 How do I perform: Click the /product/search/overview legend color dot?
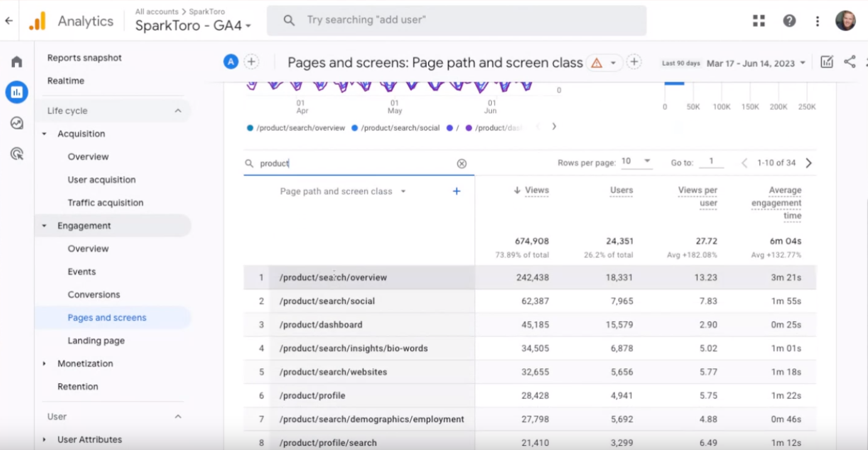pyautogui.click(x=250, y=128)
